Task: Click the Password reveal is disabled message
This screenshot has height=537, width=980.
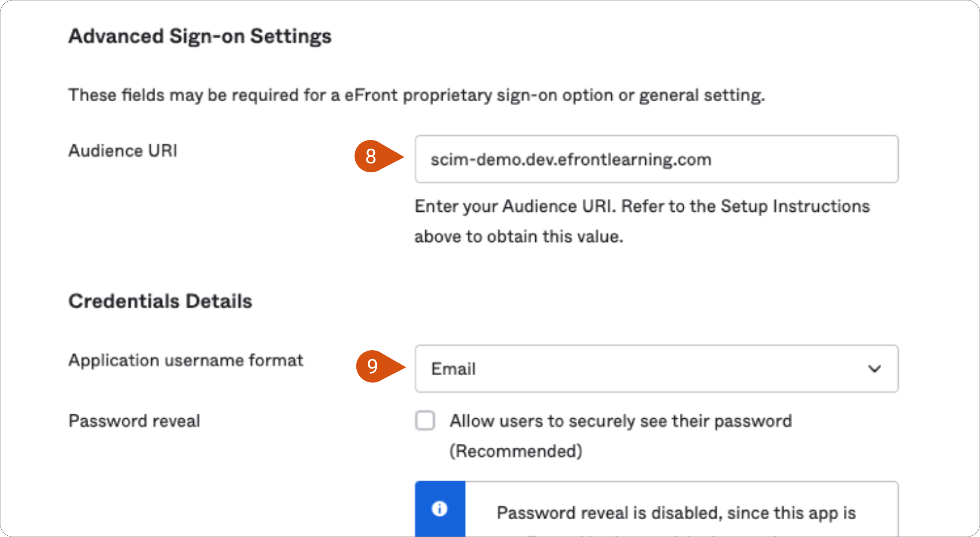Action: click(x=676, y=513)
